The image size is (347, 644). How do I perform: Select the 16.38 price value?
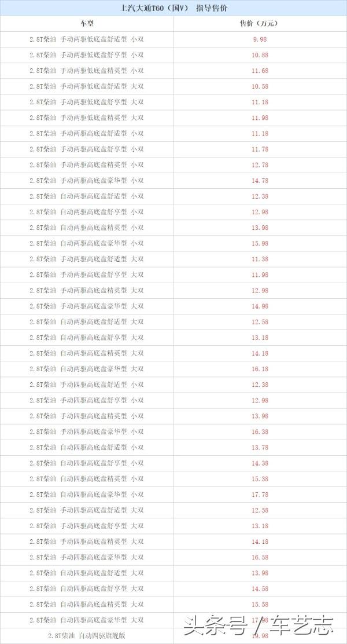click(259, 431)
